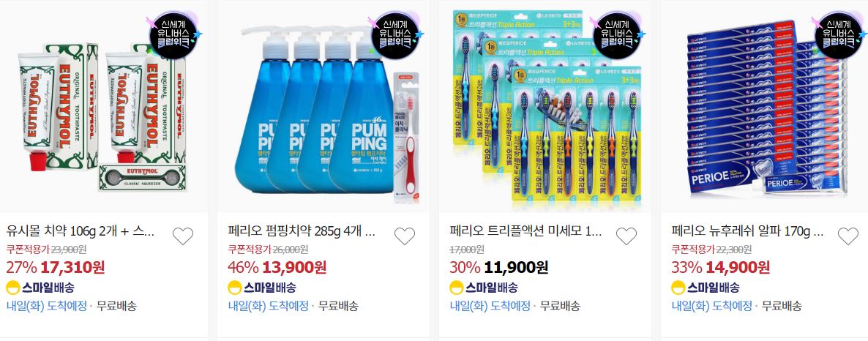Favorite Perioe Triple Action toothbrush with heart

tap(626, 236)
